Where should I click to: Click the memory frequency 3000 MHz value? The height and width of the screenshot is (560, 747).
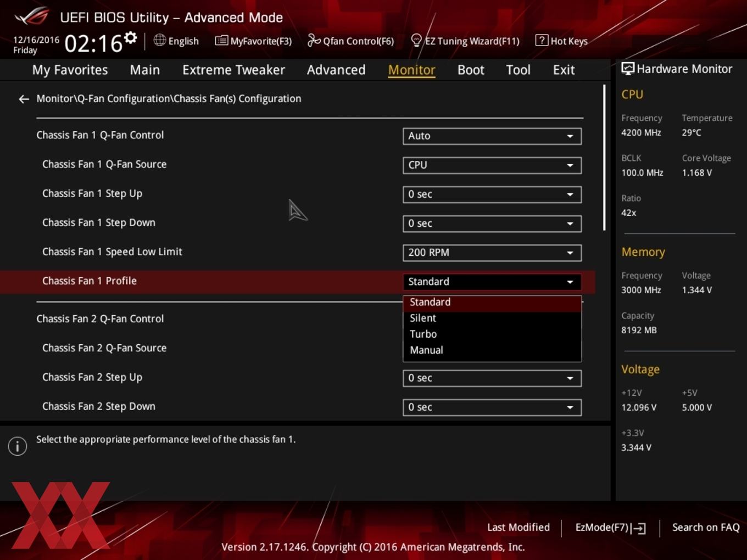[641, 290]
